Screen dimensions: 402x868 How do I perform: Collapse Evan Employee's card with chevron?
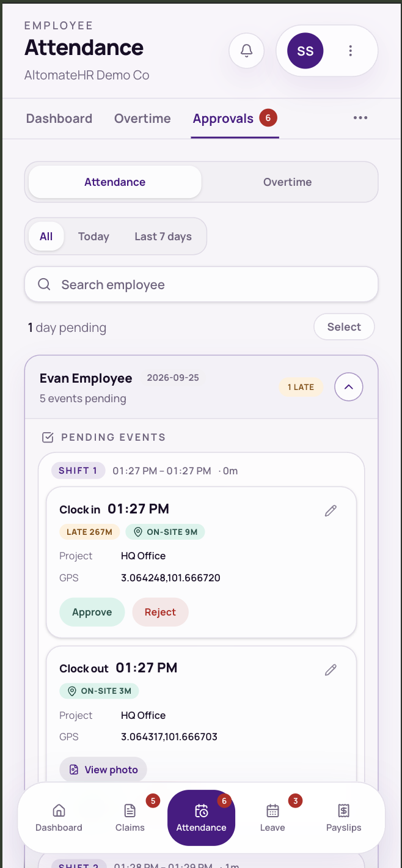(349, 387)
